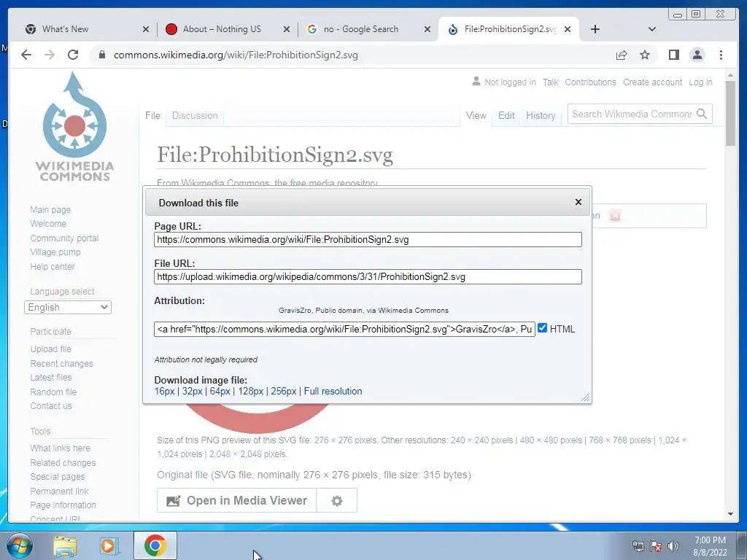Image resolution: width=747 pixels, height=560 pixels.
Task: Click the Chrome taskbar icon
Action: (x=155, y=545)
